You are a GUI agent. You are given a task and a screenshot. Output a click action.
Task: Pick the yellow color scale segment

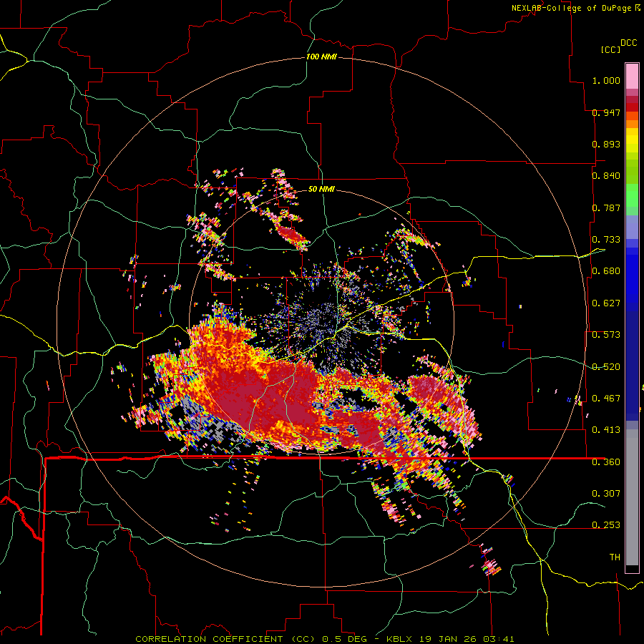(x=632, y=140)
